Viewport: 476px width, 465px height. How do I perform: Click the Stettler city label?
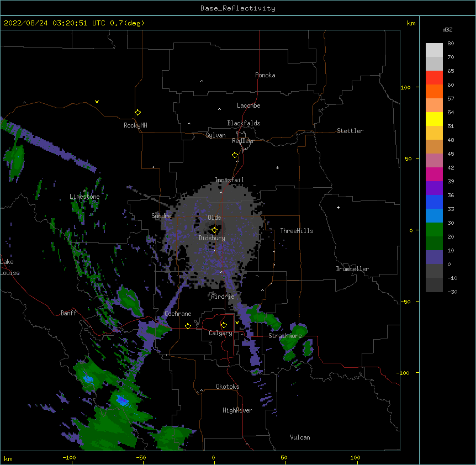(350, 131)
